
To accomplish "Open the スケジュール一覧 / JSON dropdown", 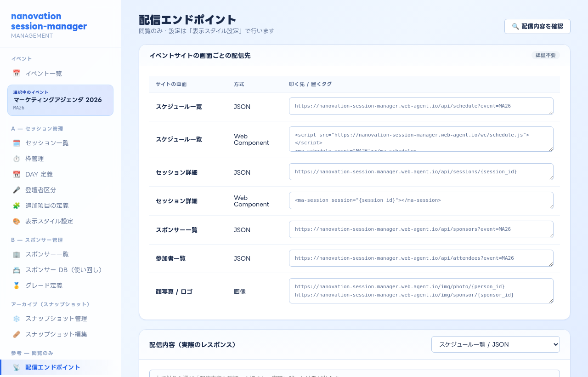I will [496, 344].
